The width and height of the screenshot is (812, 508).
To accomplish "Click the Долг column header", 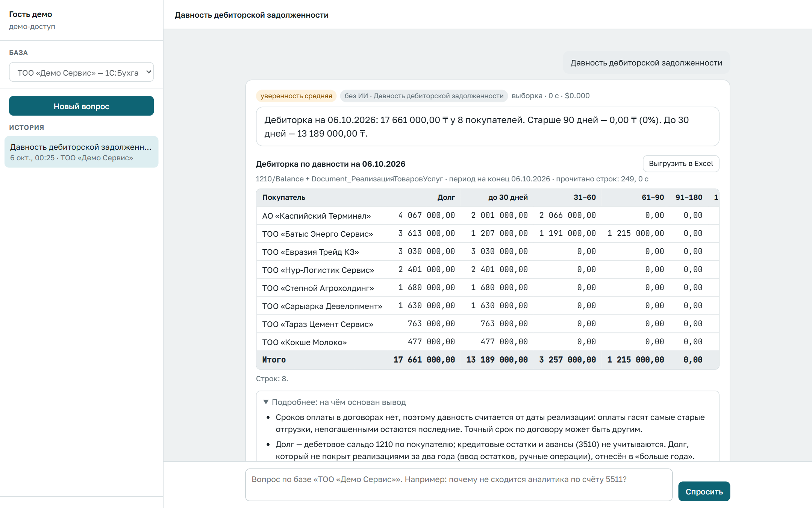I will click(446, 197).
